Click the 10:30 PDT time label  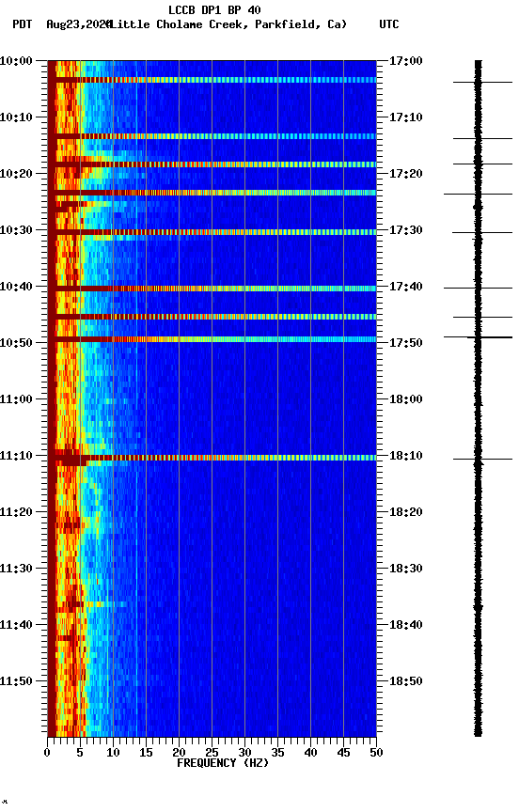point(16,230)
